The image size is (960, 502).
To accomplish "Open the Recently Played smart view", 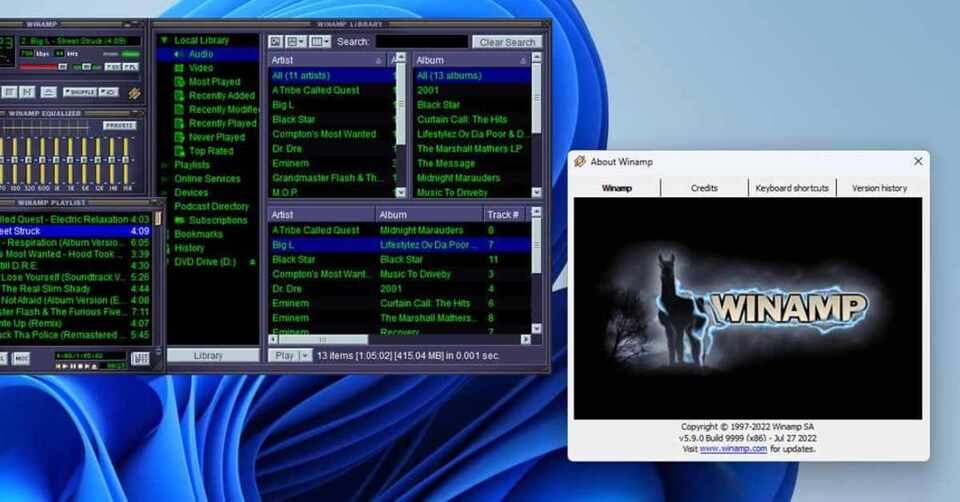I will (222, 123).
